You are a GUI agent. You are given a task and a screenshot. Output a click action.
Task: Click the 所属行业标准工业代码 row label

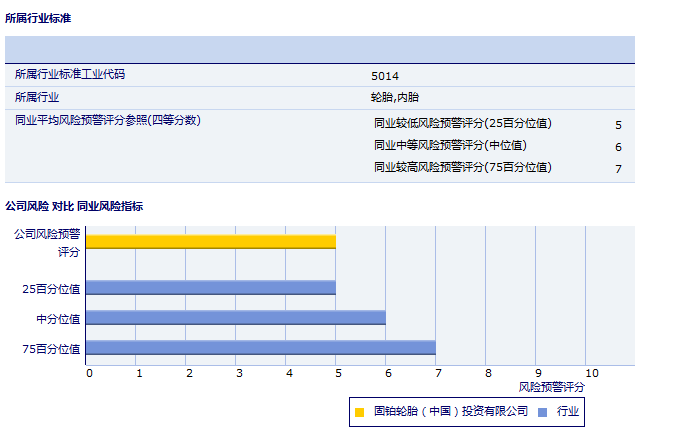(x=70, y=75)
